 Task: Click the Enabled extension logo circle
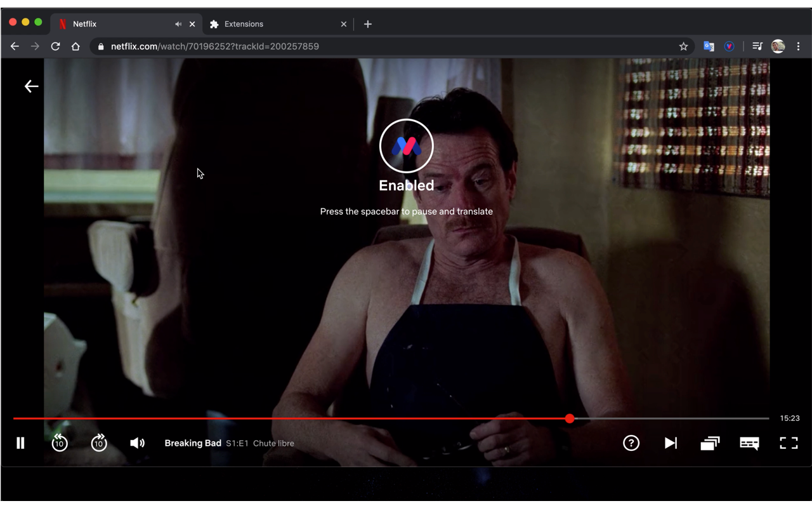406,146
